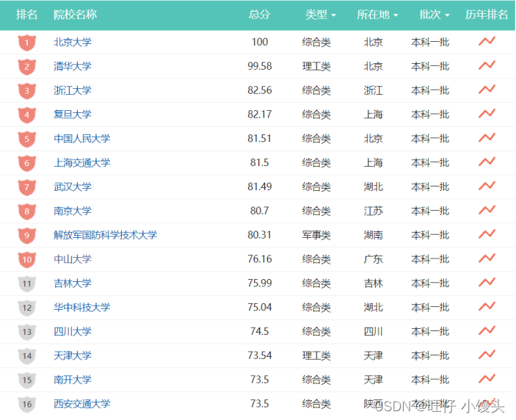Select the score 75.04 cell

click(x=260, y=307)
